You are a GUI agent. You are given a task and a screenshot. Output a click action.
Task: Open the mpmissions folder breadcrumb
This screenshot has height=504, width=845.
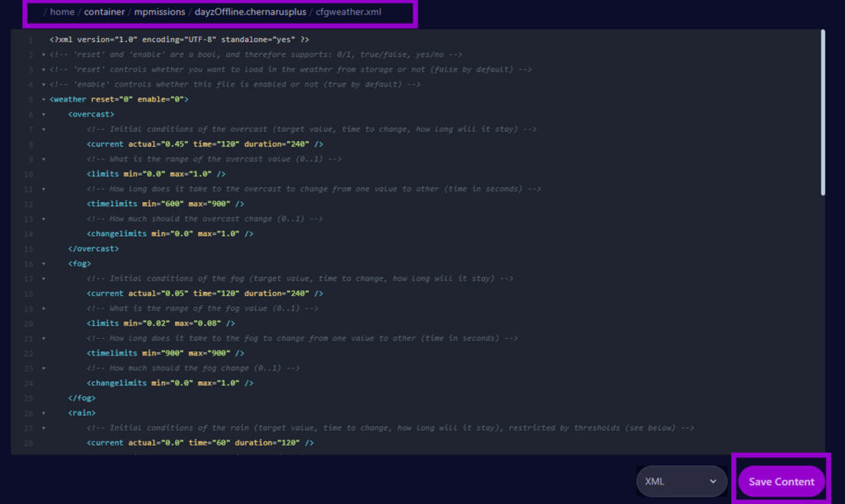pyautogui.click(x=159, y=12)
